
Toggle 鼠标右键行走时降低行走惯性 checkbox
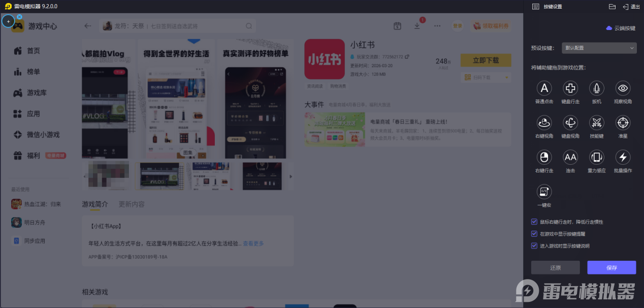tap(534, 222)
